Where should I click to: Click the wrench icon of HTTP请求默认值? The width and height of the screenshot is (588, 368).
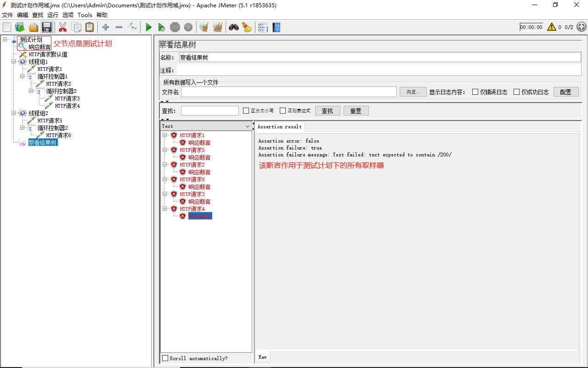click(x=23, y=54)
